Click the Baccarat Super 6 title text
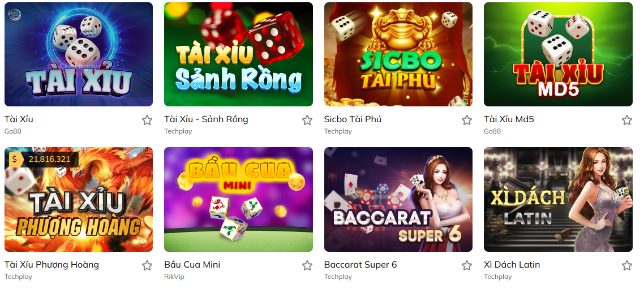The image size is (644, 288). coord(360,265)
